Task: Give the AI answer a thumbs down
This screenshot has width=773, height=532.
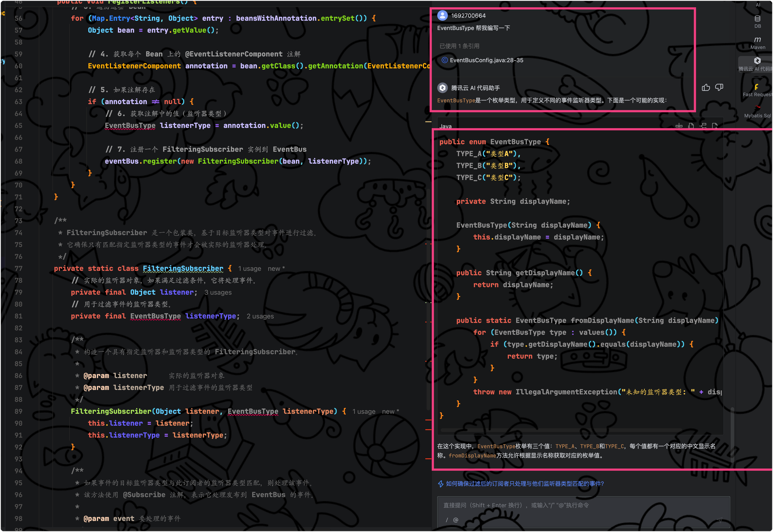Action: (719, 87)
